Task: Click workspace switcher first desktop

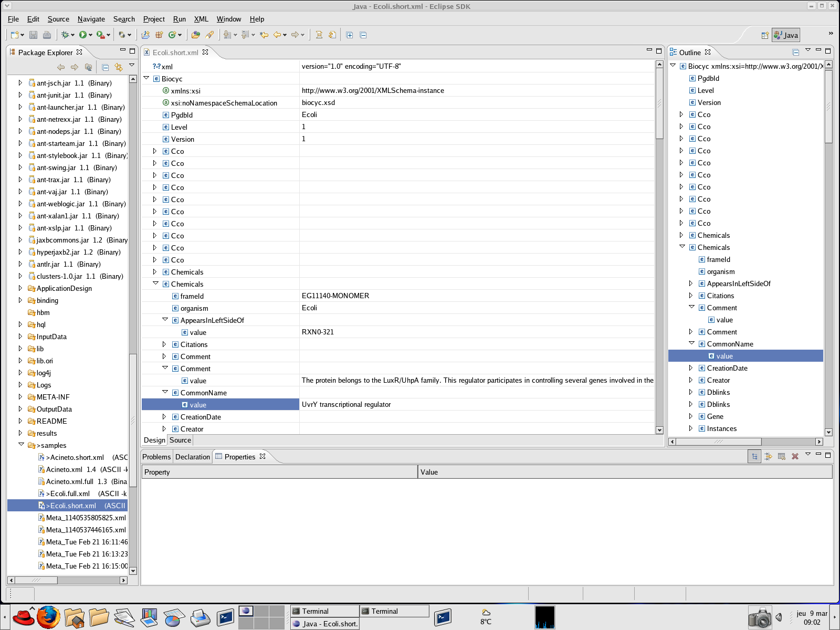Action: [x=246, y=611]
